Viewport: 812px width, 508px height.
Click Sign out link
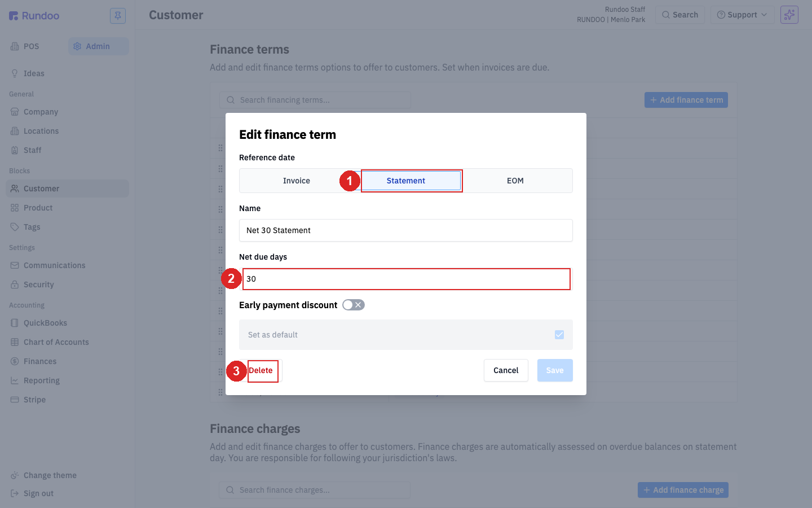pyautogui.click(x=38, y=493)
